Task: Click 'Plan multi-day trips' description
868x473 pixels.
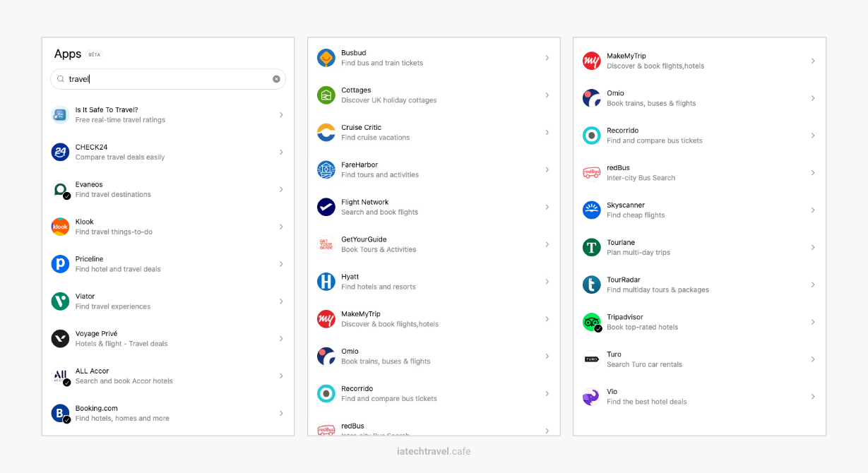Action: coord(638,253)
